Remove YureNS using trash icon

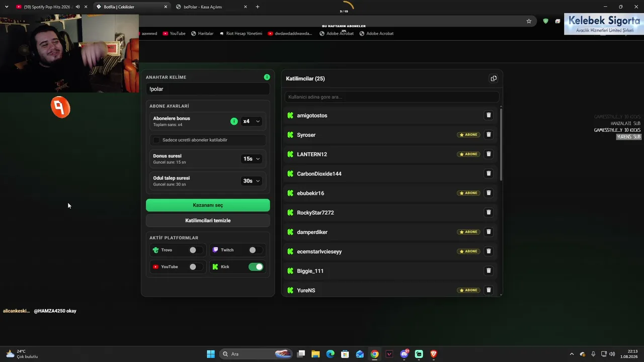tap(488, 290)
